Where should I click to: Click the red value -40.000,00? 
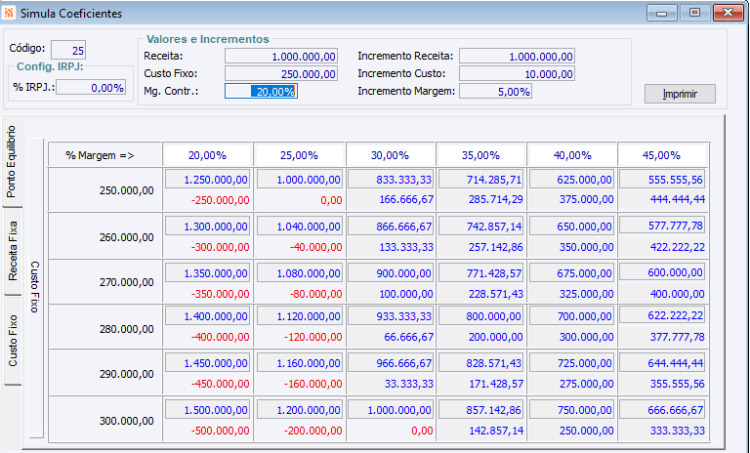click(x=316, y=247)
